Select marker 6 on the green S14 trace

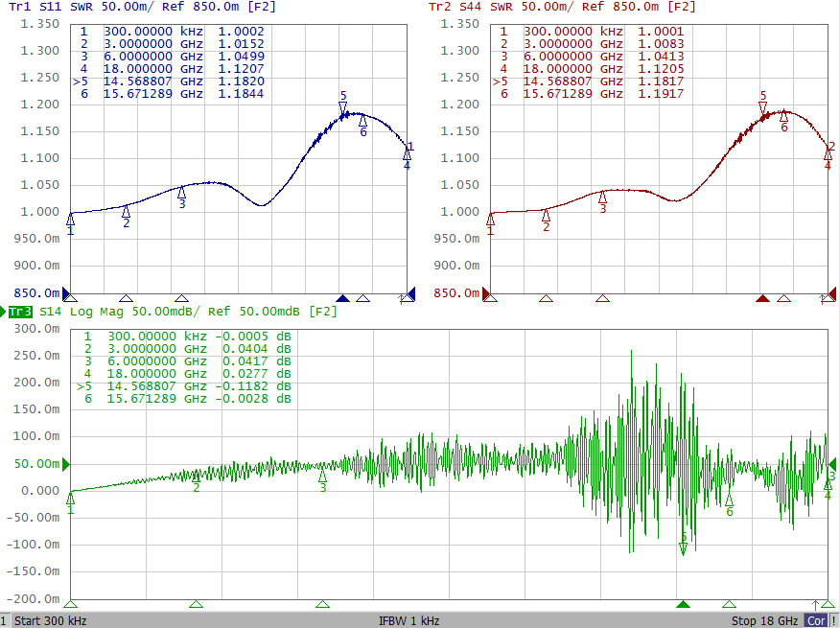point(729,500)
